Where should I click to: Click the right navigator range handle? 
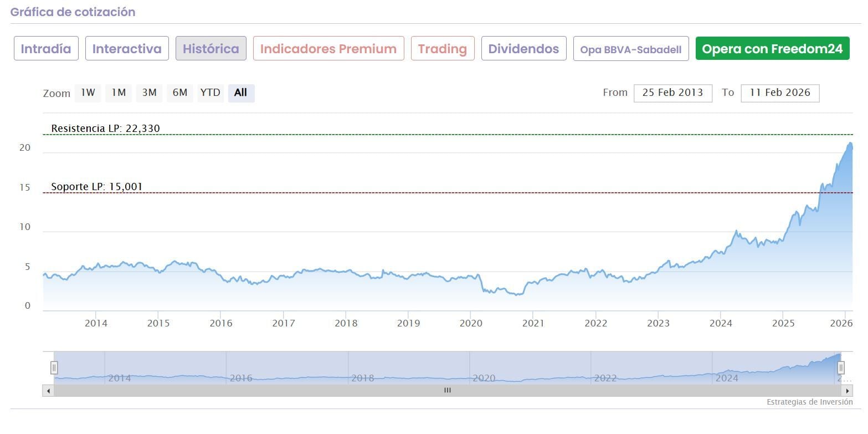841,367
